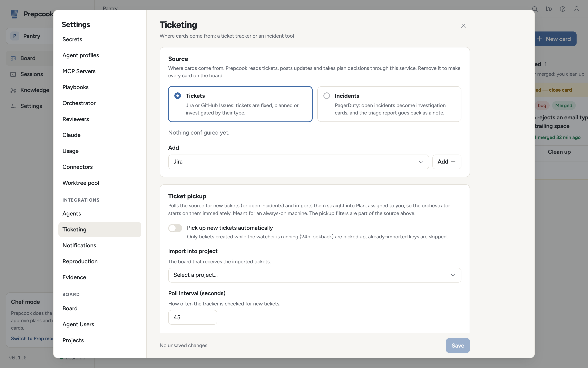
Task: Open Worktree pool settings
Action: coord(100,183)
